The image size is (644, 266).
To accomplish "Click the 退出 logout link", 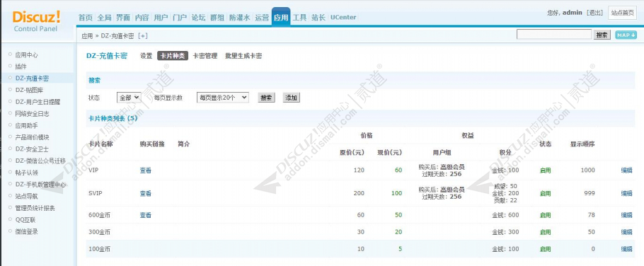I will [595, 13].
